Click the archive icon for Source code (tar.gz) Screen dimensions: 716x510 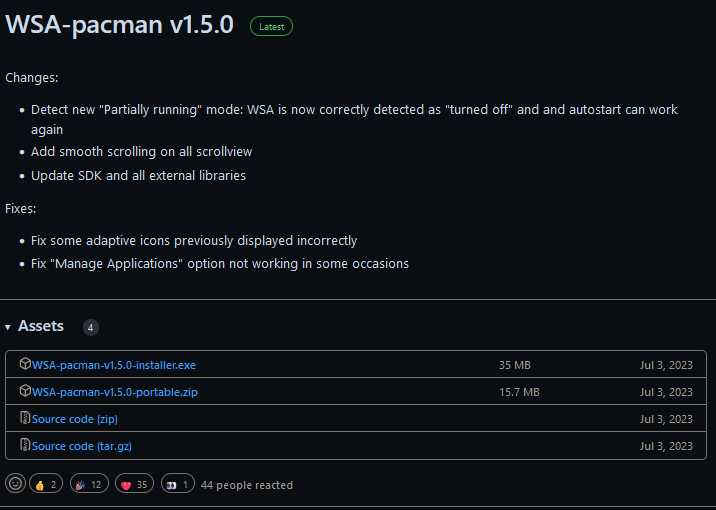tap(25, 446)
